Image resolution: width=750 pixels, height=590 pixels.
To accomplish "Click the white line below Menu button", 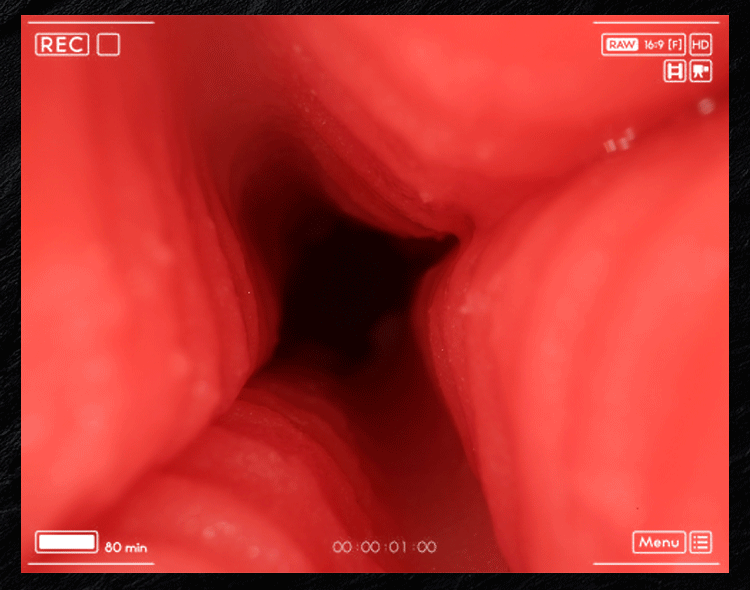I will (656, 564).
